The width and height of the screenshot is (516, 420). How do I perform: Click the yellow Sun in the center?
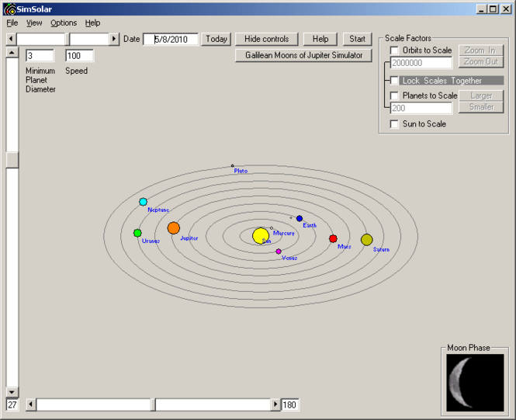click(261, 236)
